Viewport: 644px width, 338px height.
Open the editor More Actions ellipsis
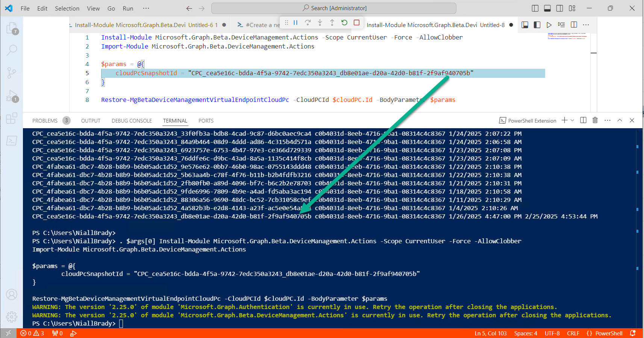point(586,25)
